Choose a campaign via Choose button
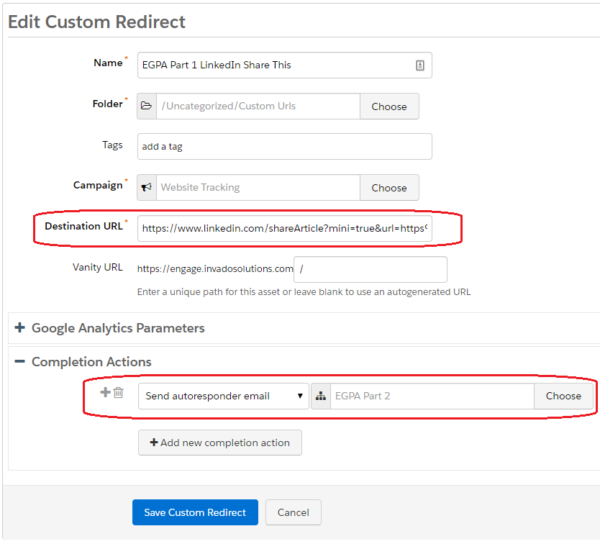Image resolution: width=600 pixels, height=544 pixels. [x=389, y=188]
